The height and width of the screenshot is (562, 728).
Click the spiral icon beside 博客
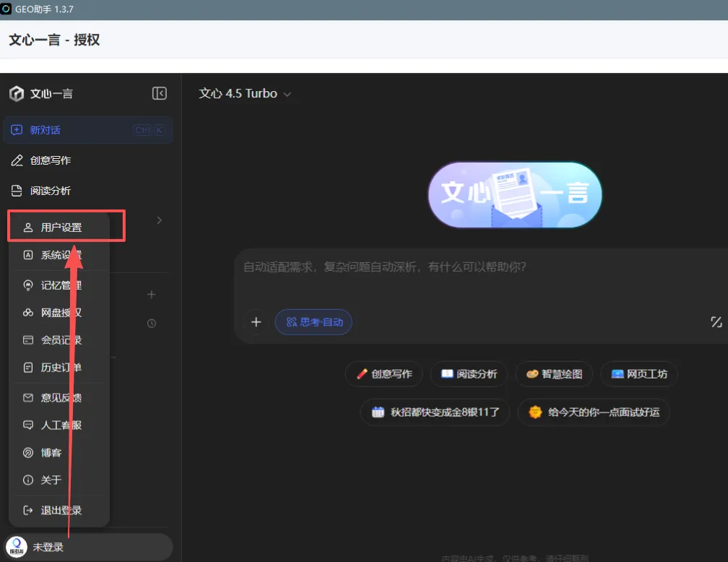tap(28, 452)
